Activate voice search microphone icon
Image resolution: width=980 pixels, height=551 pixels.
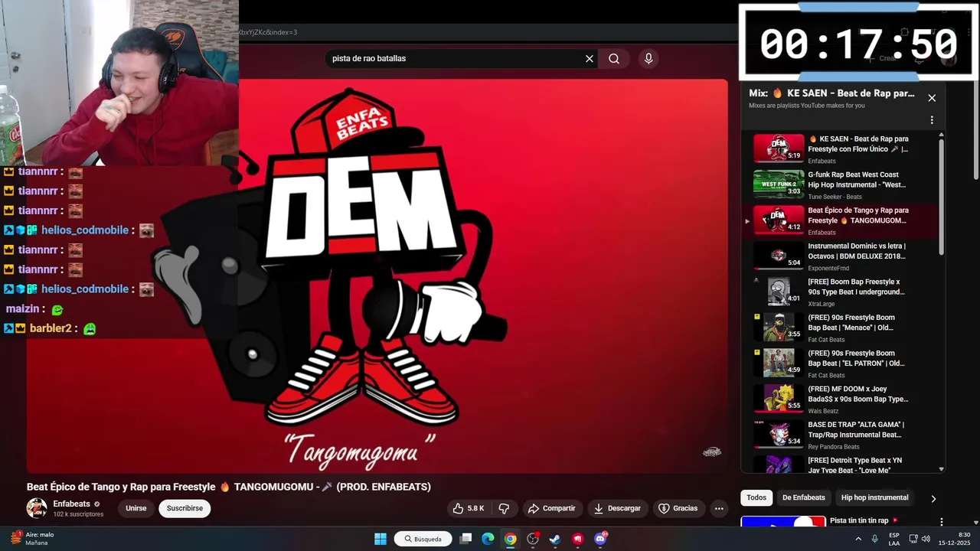click(648, 59)
